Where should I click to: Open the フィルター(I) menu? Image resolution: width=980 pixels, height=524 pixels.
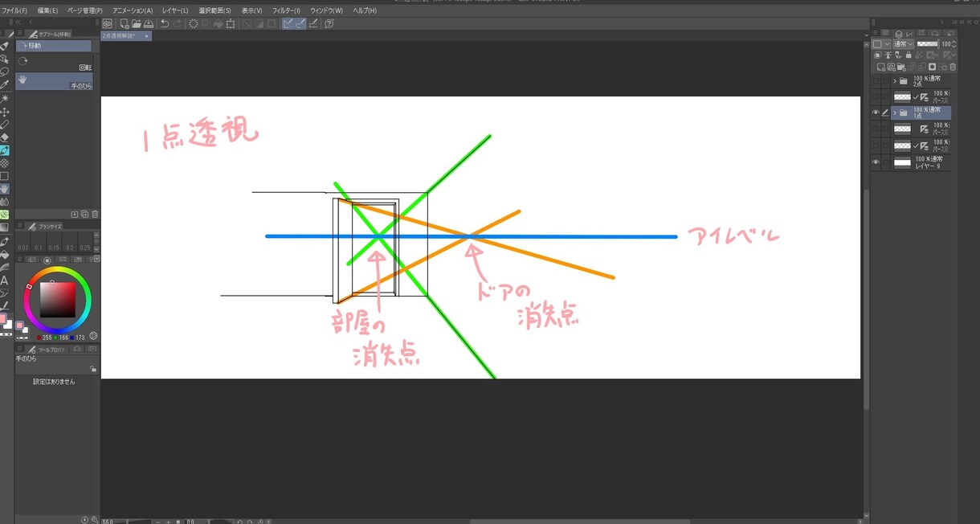[x=286, y=10]
